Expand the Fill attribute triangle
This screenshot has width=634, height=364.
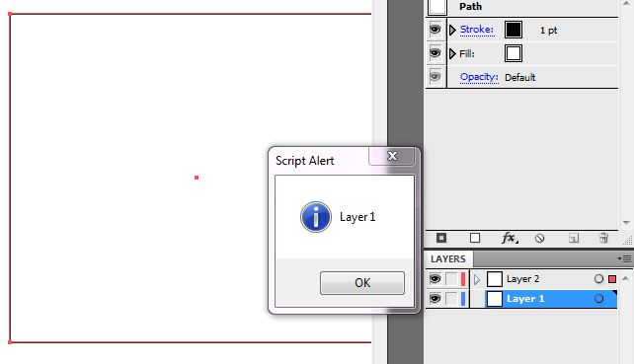click(x=452, y=53)
